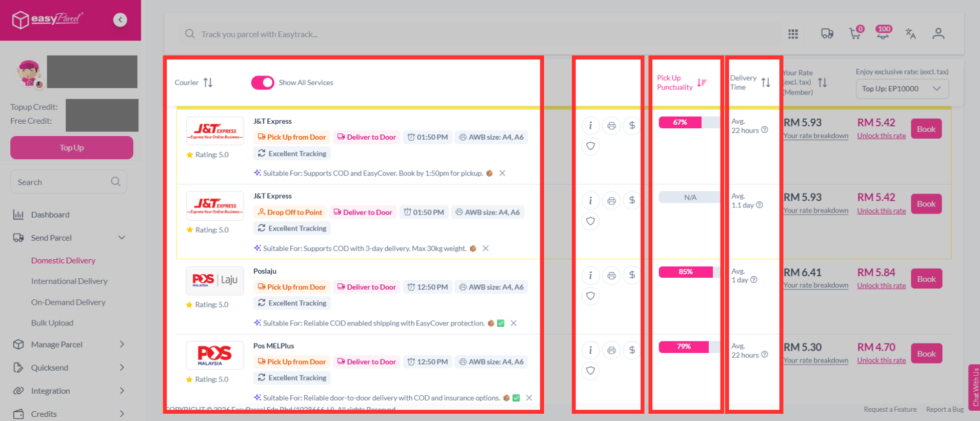
Task: Dismiss the J&T 'Book by 1:50pm' suggestion
Action: pos(502,173)
